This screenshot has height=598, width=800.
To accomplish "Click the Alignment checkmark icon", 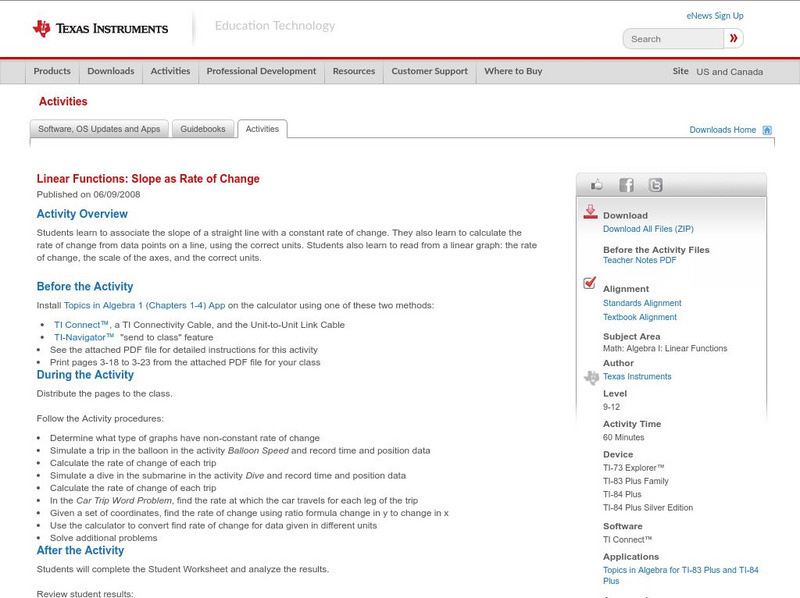I will [x=590, y=283].
